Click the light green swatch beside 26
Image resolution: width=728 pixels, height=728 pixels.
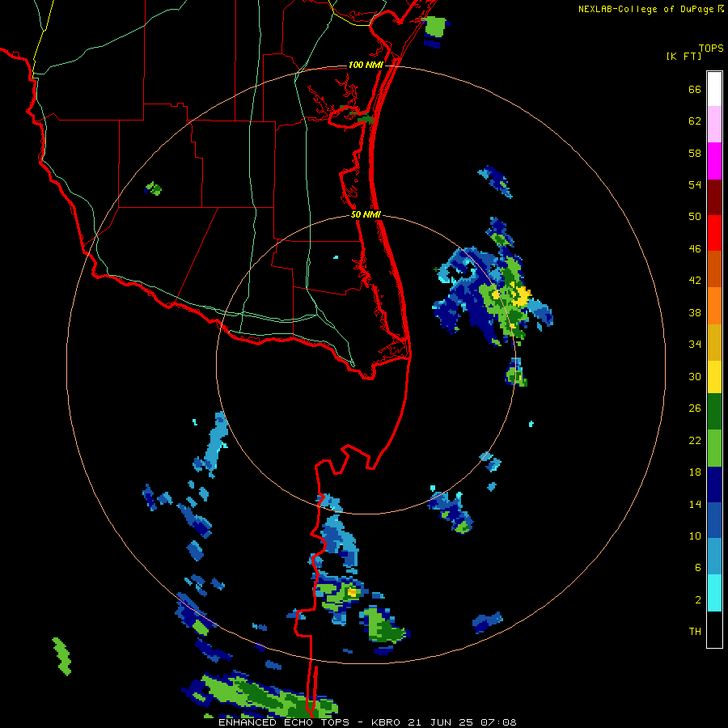coord(714,448)
